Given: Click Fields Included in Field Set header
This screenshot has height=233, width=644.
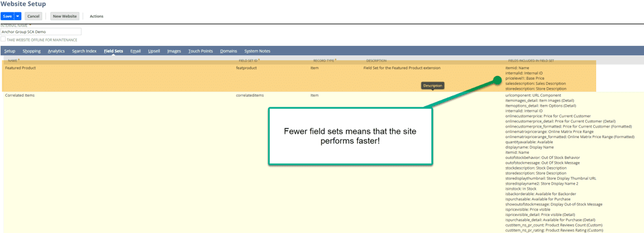Looking at the screenshot, I should coord(531,61).
